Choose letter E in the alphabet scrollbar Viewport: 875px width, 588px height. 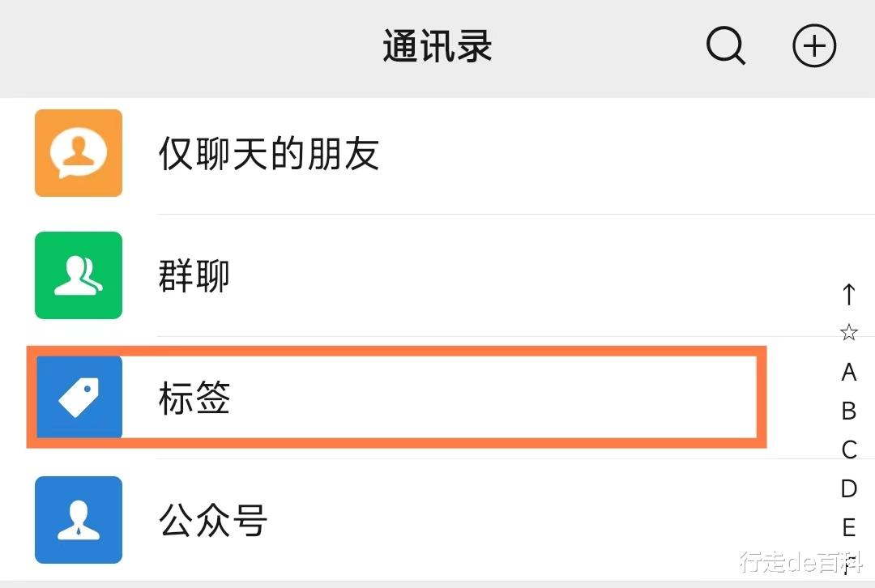point(848,527)
